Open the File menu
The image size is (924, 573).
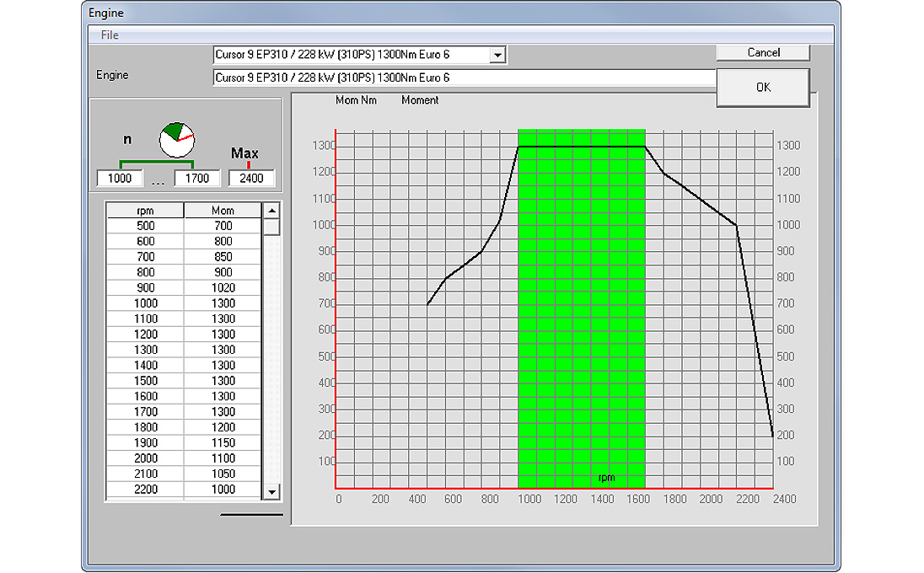pos(110,35)
